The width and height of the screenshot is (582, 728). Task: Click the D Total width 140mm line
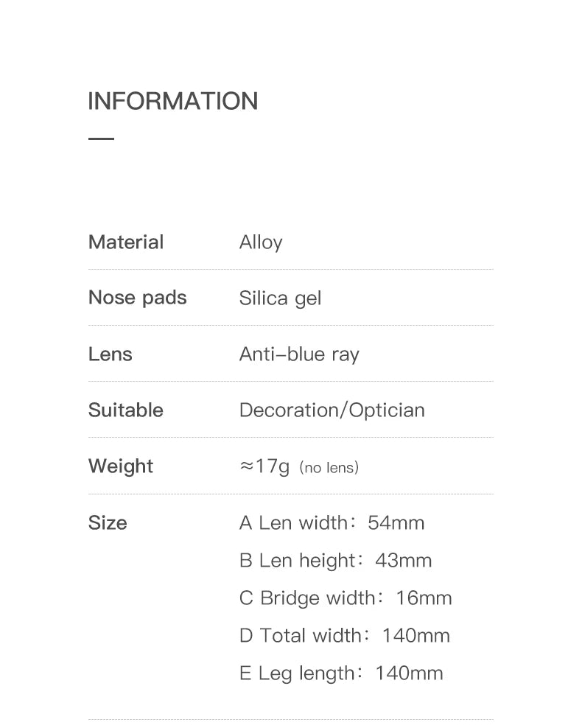tap(345, 636)
